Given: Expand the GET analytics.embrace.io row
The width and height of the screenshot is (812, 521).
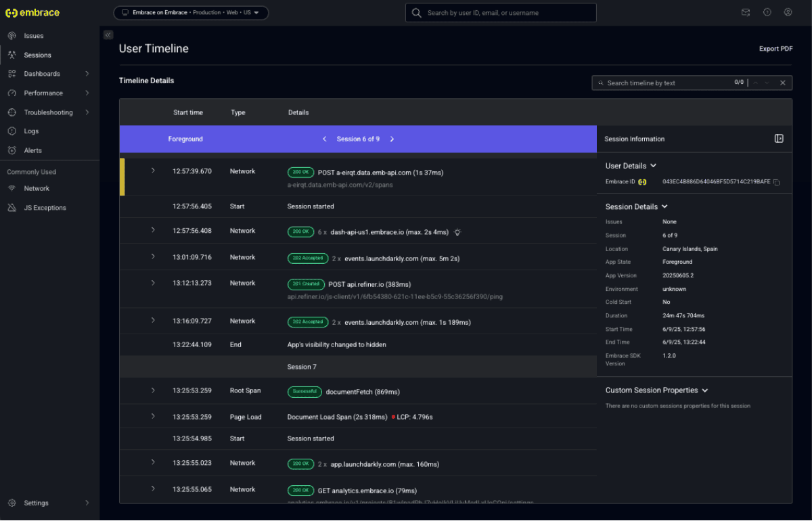Looking at the screenshot, I should (153, 489).
